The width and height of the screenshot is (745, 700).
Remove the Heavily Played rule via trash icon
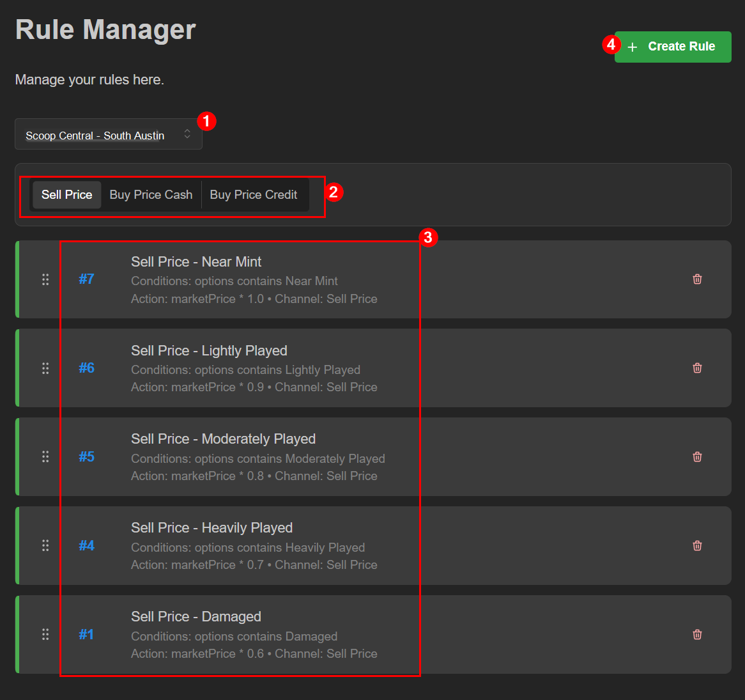(697, 545)
